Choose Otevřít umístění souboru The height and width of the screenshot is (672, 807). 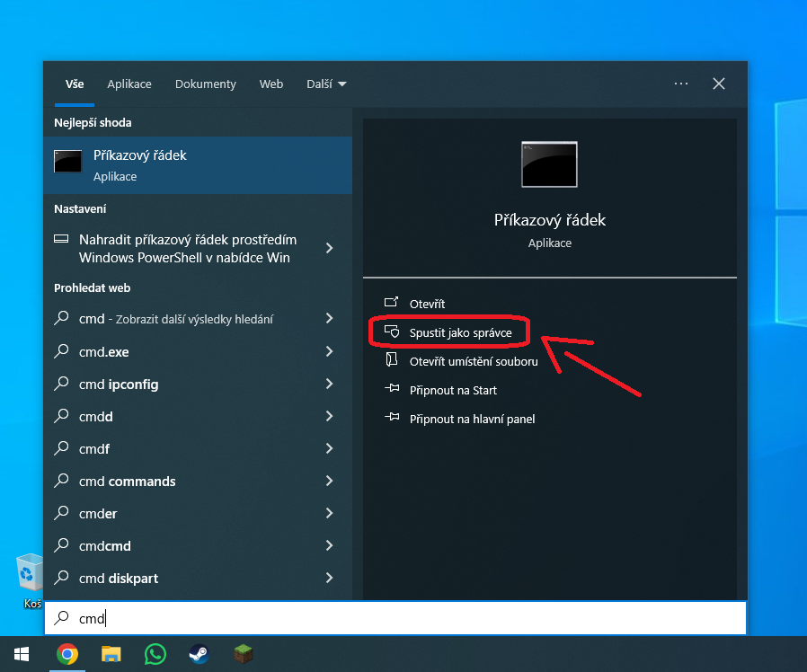[473, 361]
